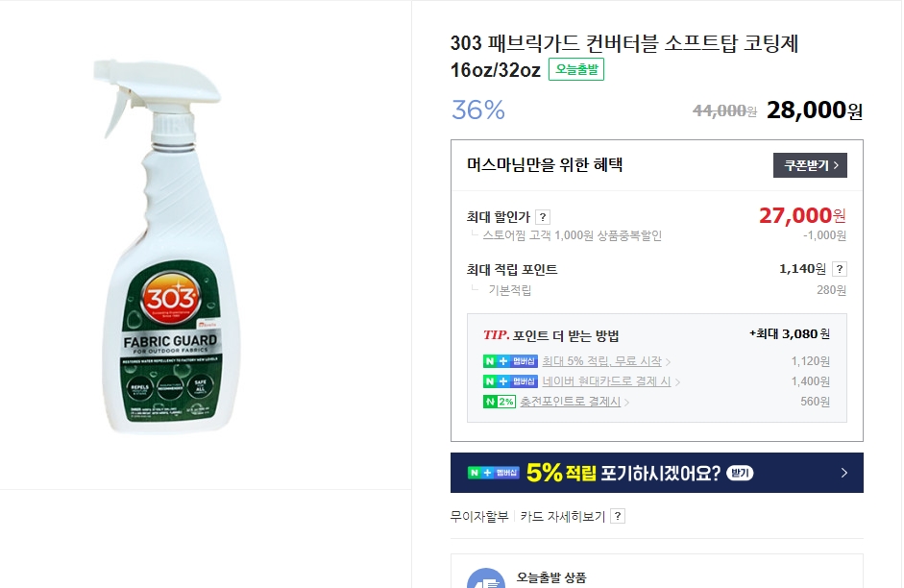Click the 카드 자세히보기 link
The height and width of the screenshot is (588, 904).
click(563, 516)
